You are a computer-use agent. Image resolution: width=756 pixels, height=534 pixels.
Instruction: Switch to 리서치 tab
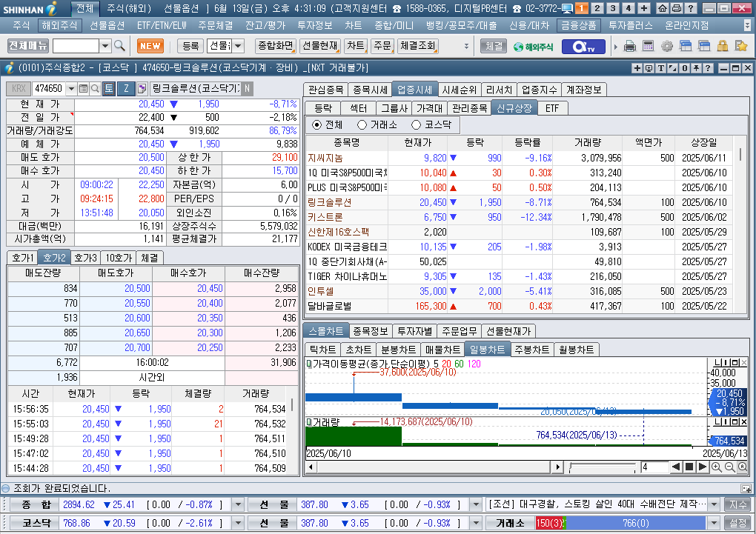[499, 90]
